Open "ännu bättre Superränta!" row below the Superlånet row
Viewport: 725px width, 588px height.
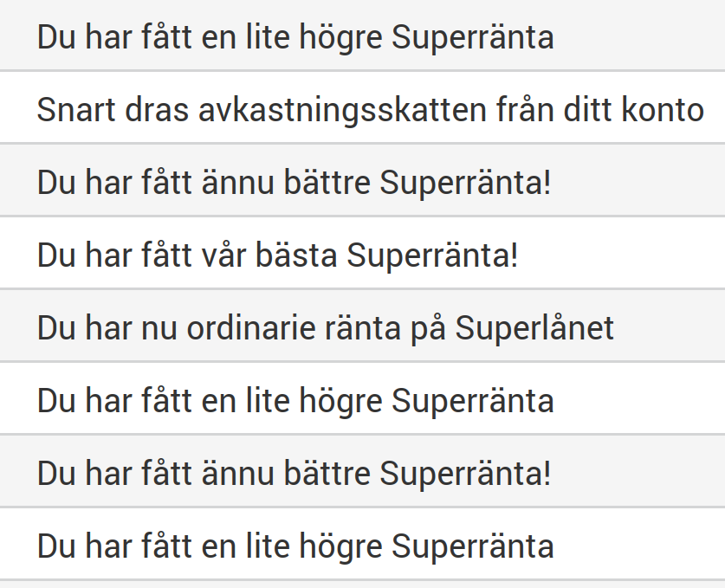pyautogui.click(x=293, y=474)
